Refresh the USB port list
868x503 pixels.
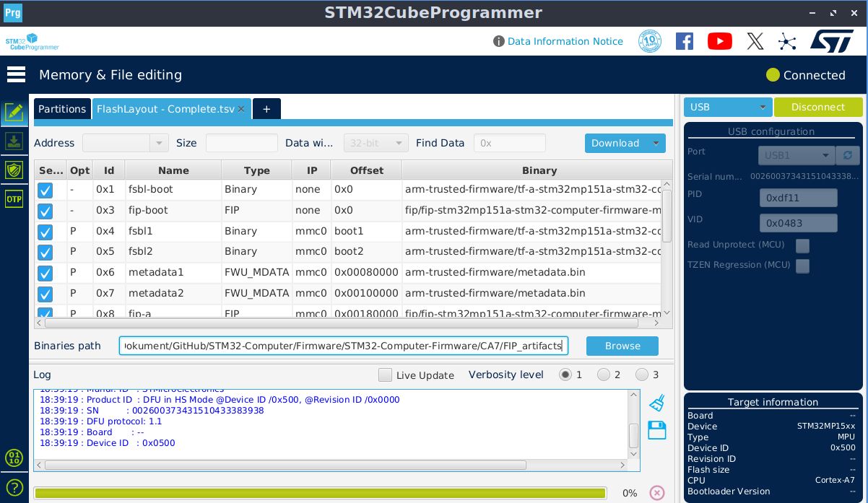[847, 155]
